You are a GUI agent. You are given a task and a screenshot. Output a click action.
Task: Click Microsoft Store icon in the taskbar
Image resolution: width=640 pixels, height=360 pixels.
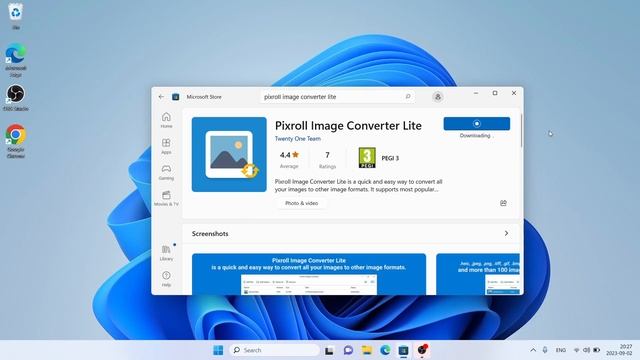point(403,350)
